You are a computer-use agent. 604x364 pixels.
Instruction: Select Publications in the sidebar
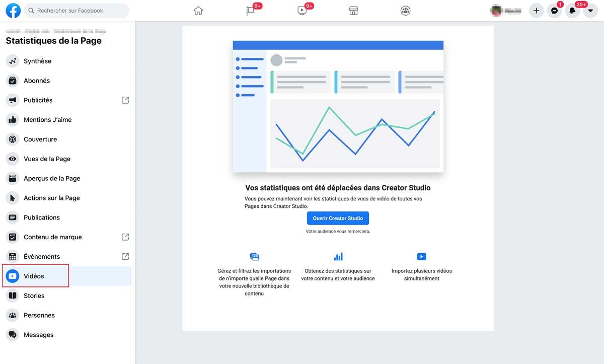tap(67, 217)
